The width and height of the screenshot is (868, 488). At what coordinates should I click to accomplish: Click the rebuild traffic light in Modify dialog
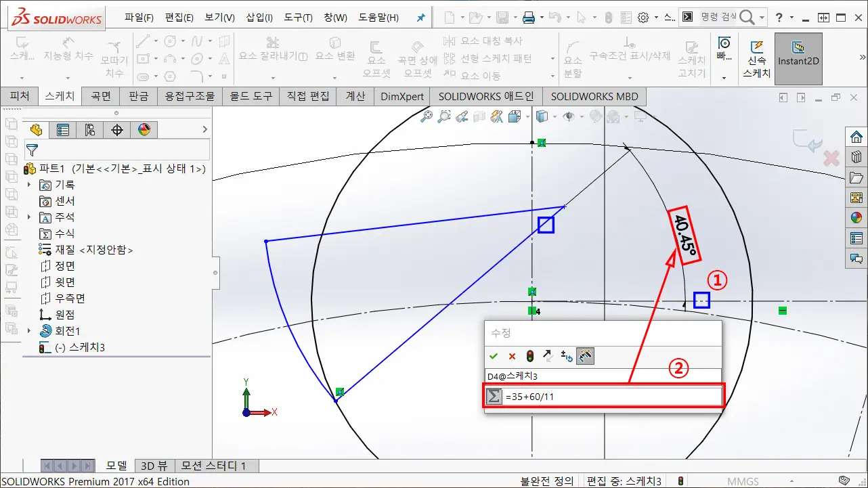[530, 356]
